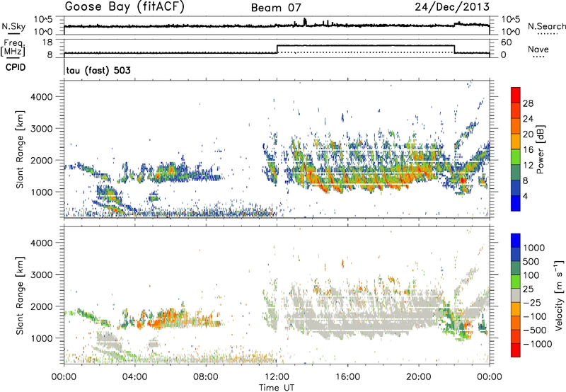Click the '04:00' time tick label
Image resolution: width=566 pixels, height=392 pixels.
[135, 377]
